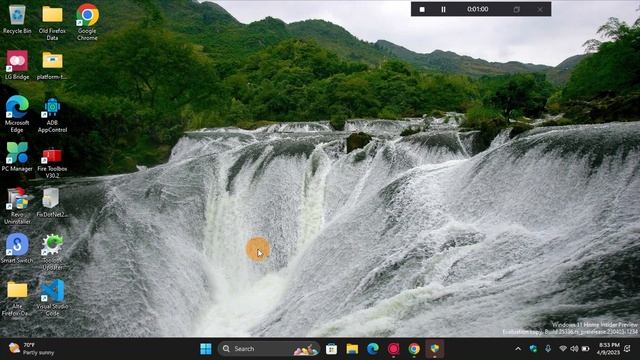Open Google Chrome from taskbar
This screenshot has height=360, width=640.
coord(414,349)
